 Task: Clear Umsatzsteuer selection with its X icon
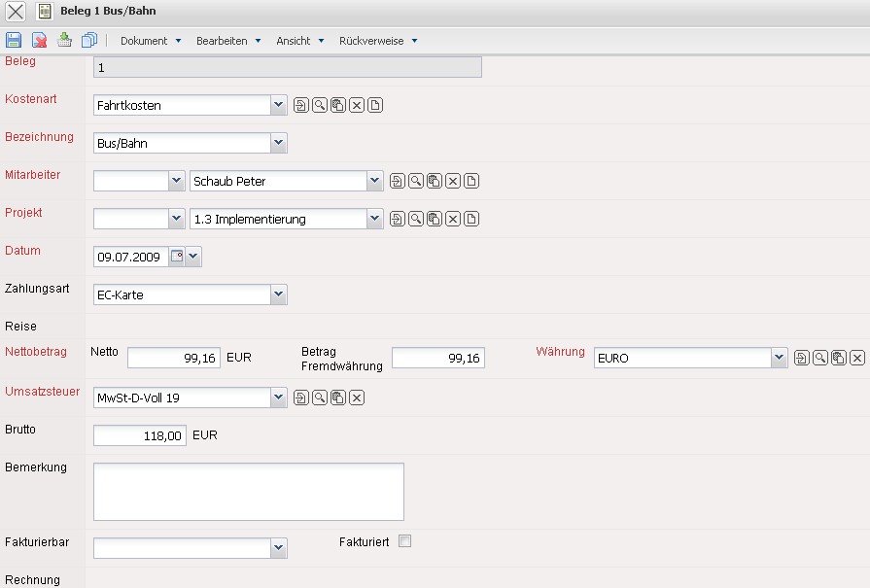(357, 397)
